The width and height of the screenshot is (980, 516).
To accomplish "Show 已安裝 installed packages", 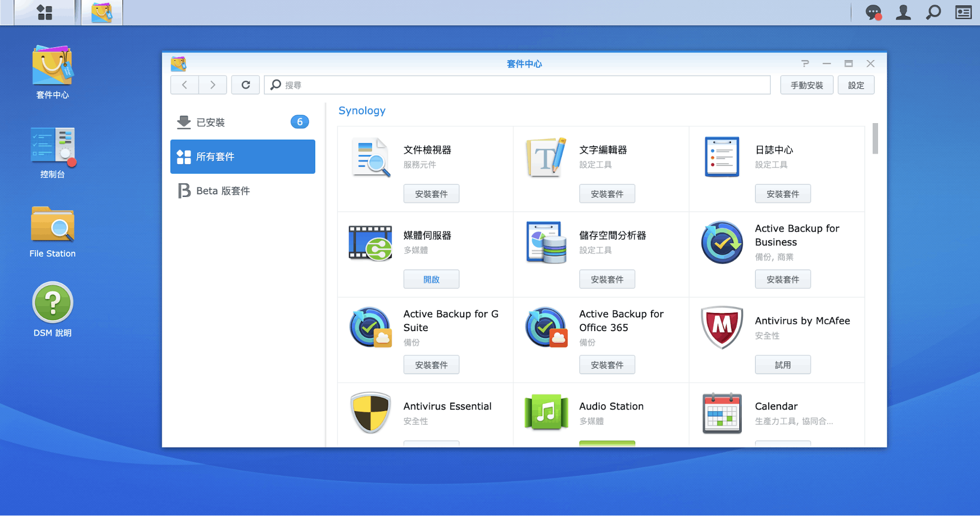I will [243, 122].
